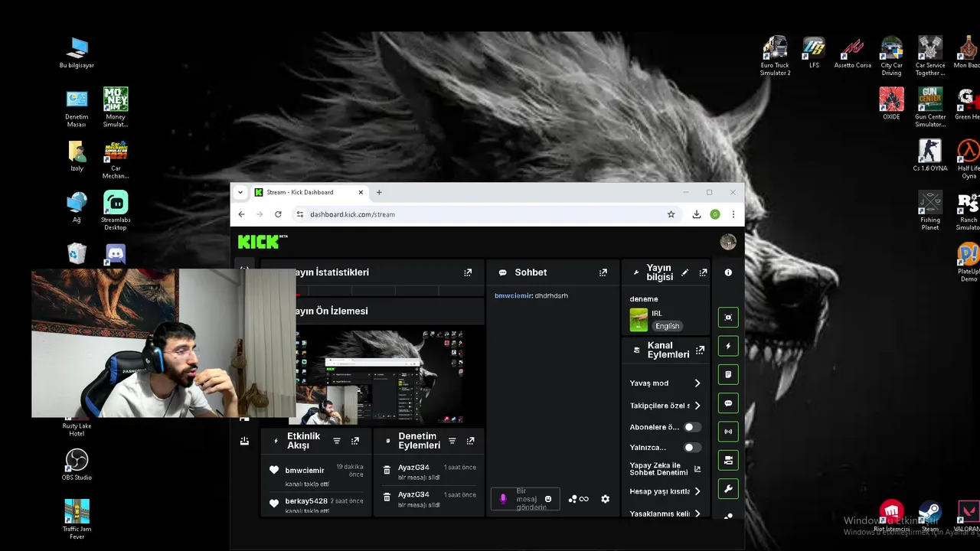Pop out the Yayın bilgisi panel
Screen dimensions: 980x551
pos(703,272)
